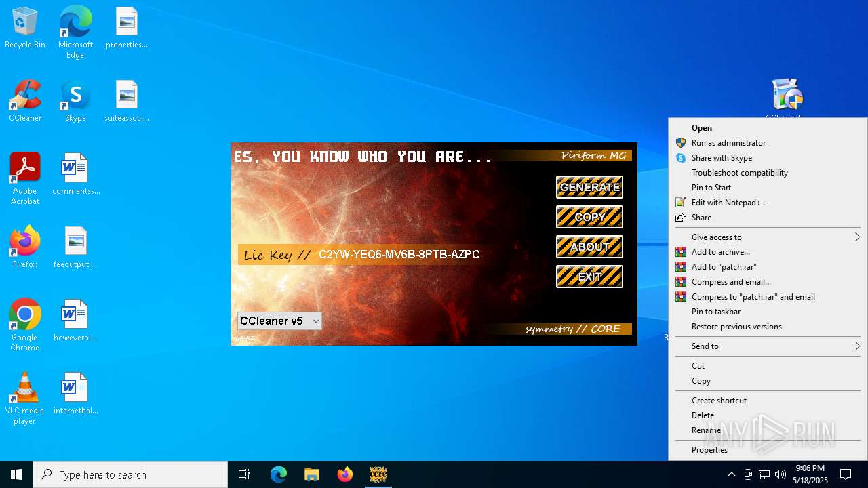The height and width of the screenshot is (488, 868).
Task: Choose Troubleshoot compatibility
Action: point(768,172)
